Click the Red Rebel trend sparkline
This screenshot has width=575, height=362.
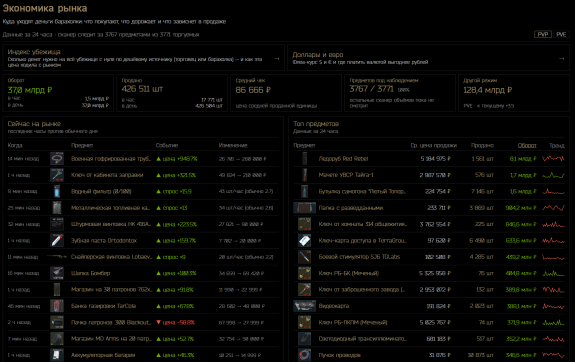point(553,159)
